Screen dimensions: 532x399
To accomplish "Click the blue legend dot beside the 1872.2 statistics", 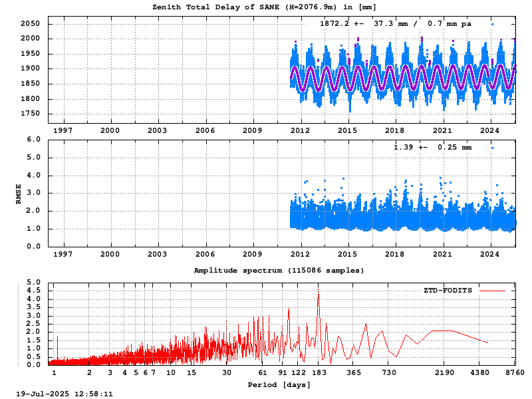I will coord(492,24).
